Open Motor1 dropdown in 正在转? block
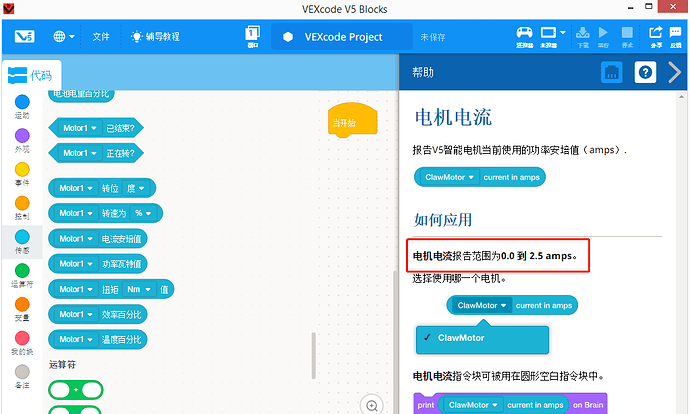 [79, 153]
